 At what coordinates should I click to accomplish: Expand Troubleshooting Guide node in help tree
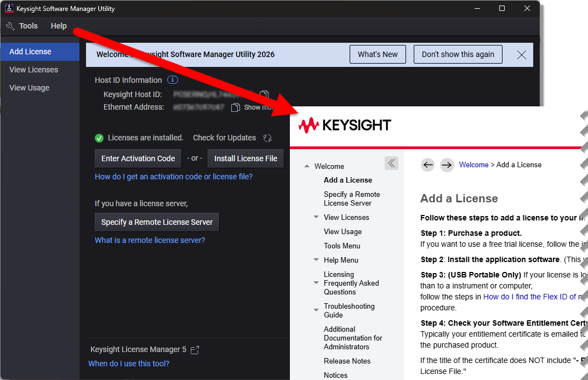[x=316, y=310]
